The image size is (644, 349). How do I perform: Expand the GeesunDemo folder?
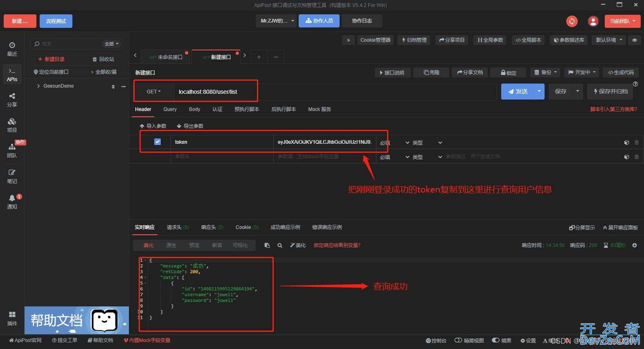[x=38, y=86]
